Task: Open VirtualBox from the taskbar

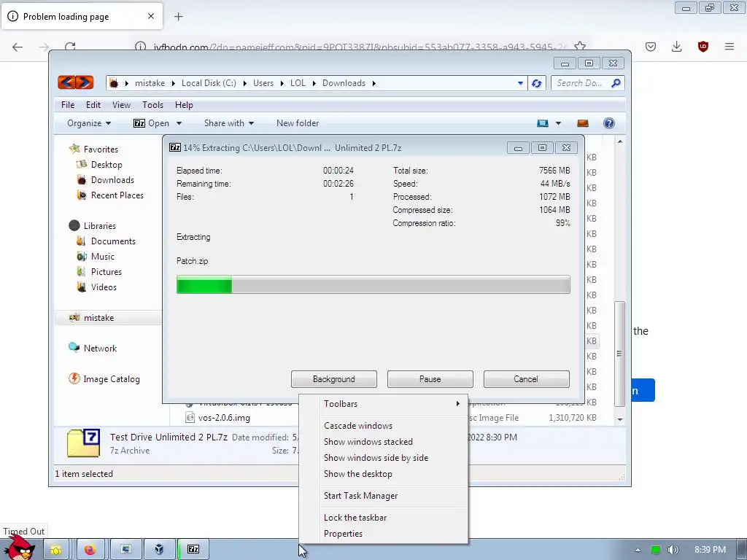Action: click(159, 550)
